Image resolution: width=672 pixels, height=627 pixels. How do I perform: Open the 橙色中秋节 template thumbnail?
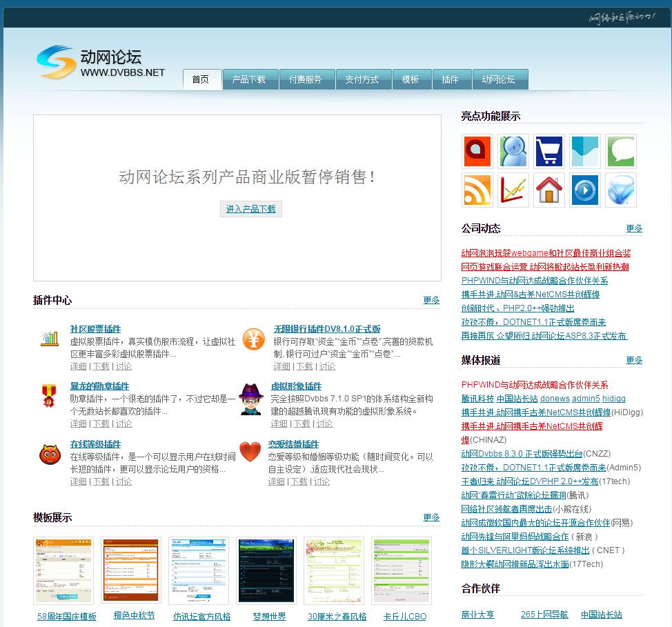(130, 570)
